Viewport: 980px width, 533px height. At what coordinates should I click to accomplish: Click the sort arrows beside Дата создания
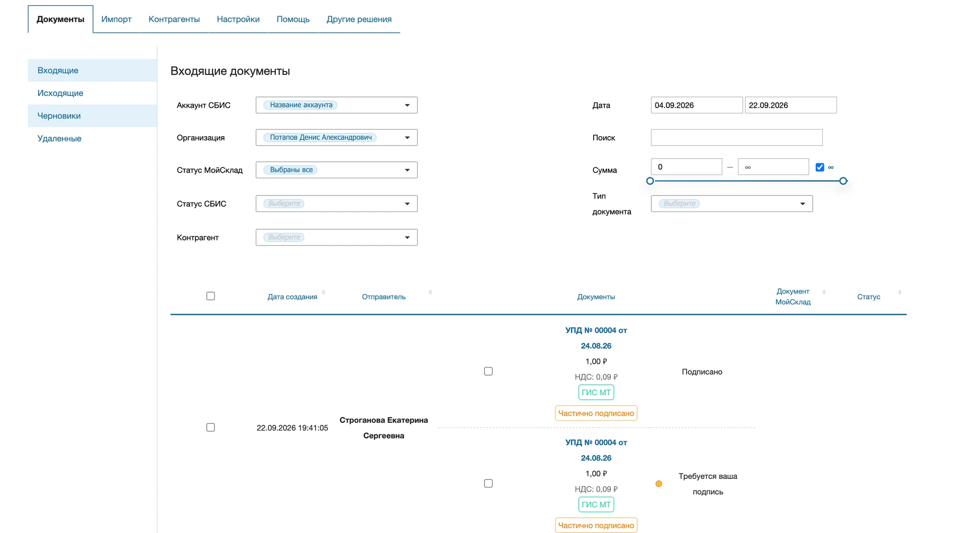(323, 293)
